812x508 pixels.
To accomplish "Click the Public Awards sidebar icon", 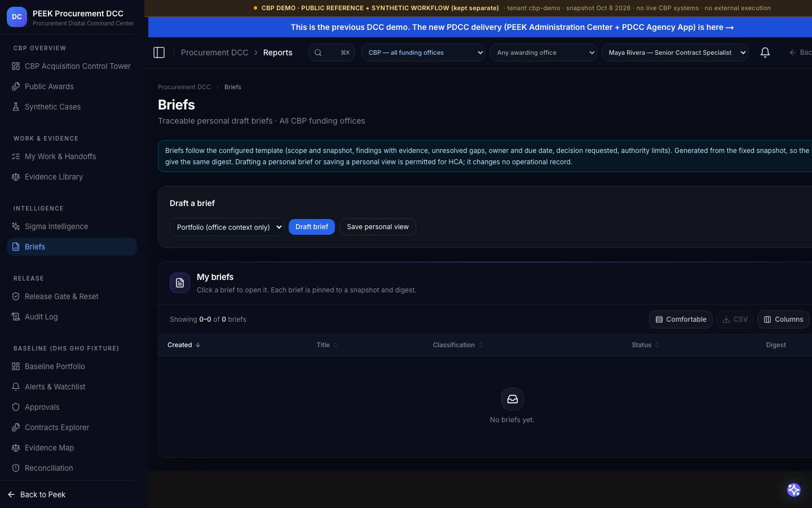I will 16,86.
